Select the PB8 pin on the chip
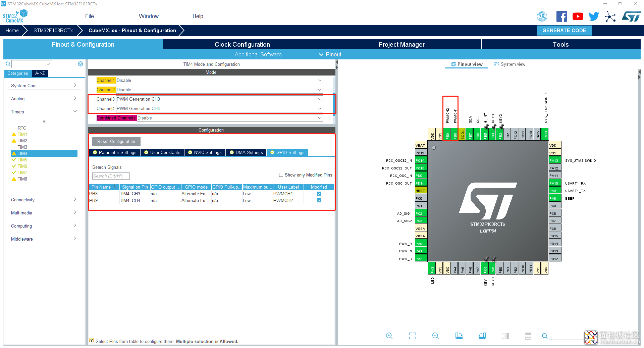This screenshot has width=644, height=348. click(x=455, y=134)
